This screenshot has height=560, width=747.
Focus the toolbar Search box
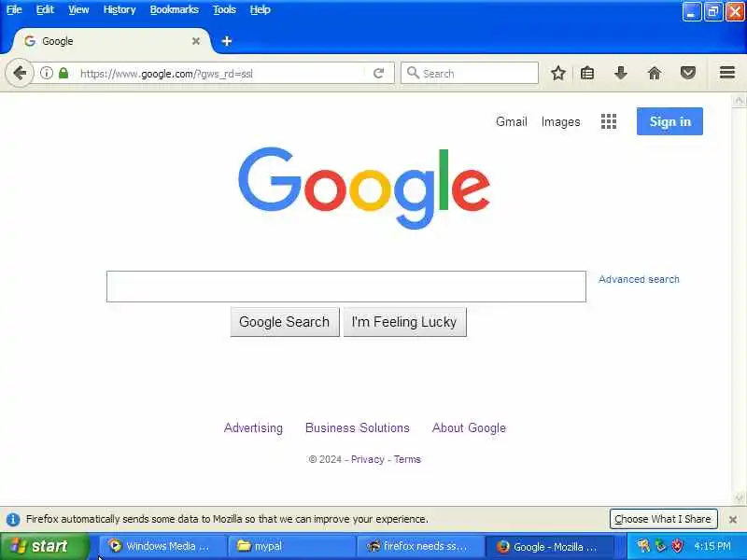pos(470,73)
